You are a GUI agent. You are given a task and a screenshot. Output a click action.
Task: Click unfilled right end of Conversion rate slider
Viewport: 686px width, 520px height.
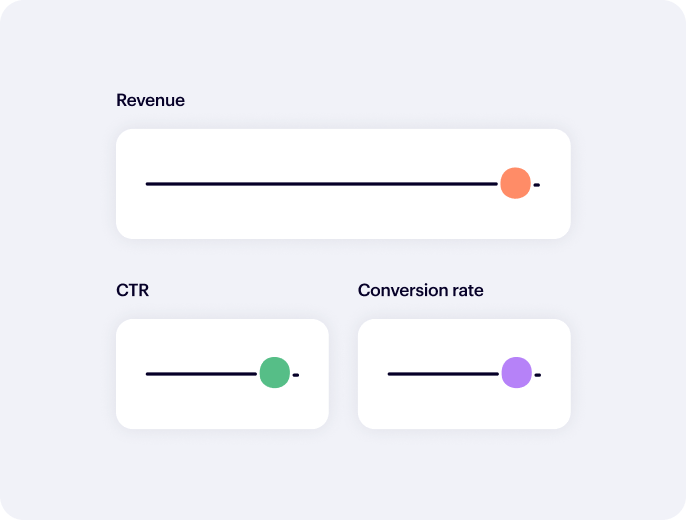(x=538, y=375)
